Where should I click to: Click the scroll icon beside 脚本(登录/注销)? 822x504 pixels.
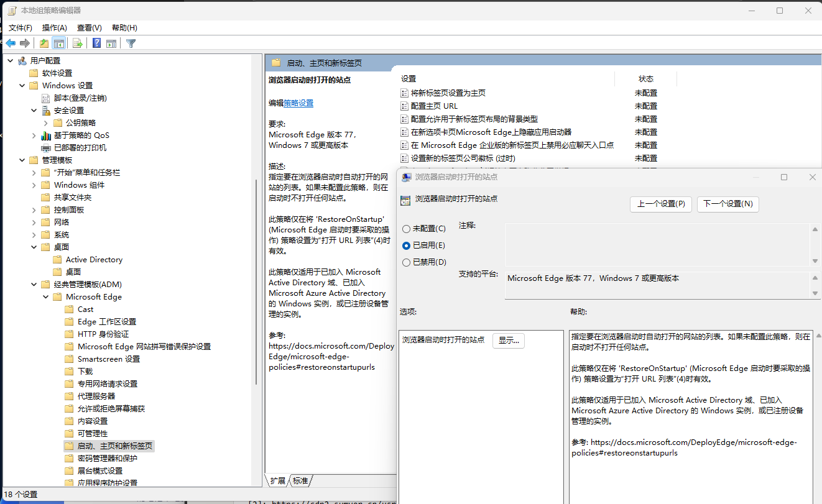pyautogui.click(x=45, y=98)
